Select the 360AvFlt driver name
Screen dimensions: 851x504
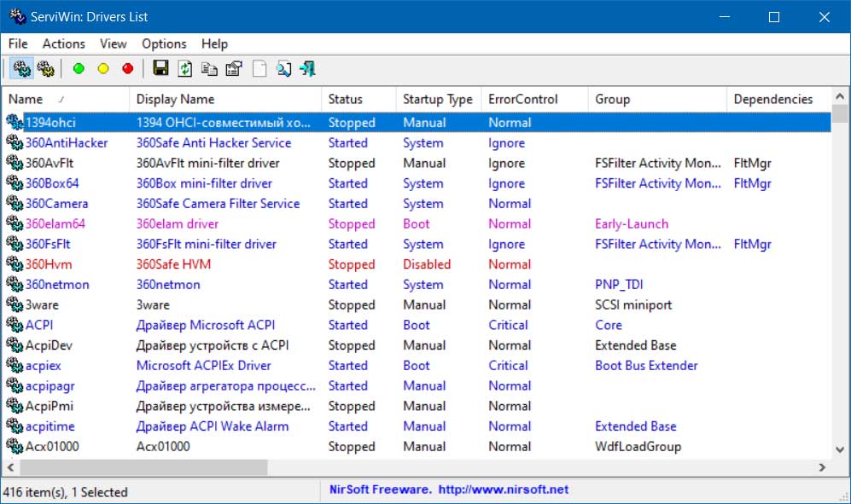(50, 163)
